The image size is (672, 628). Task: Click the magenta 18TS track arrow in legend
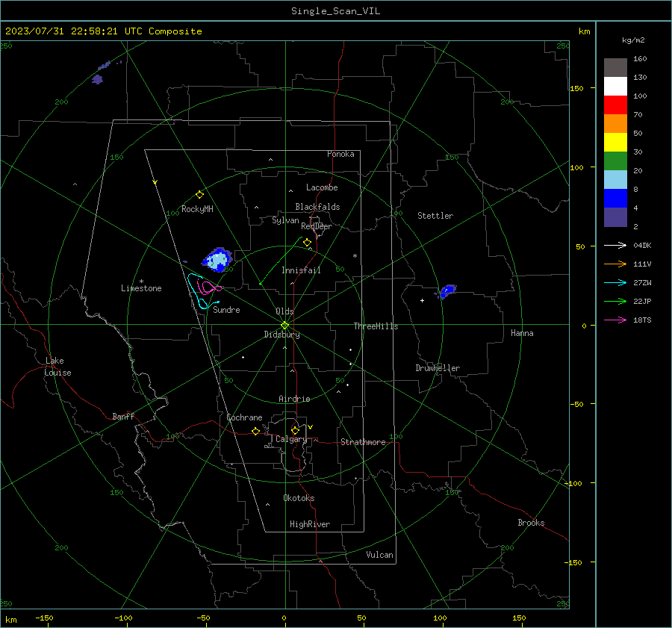[x=615, y=320]
